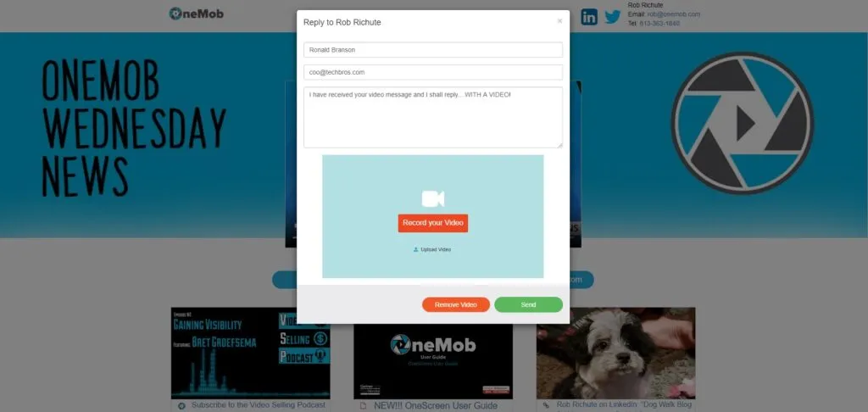
Task: Send the reply with green Send button
Action: point(528,304)
